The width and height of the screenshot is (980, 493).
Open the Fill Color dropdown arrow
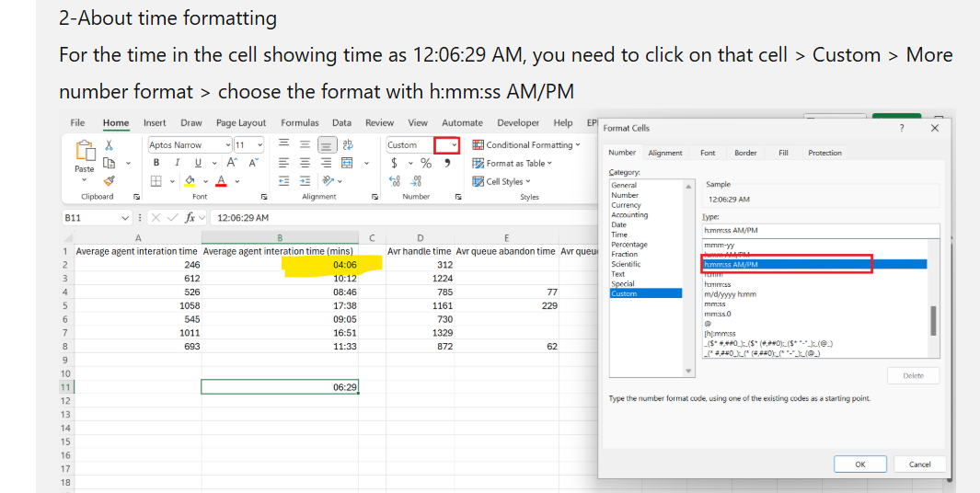pos(204,181)
